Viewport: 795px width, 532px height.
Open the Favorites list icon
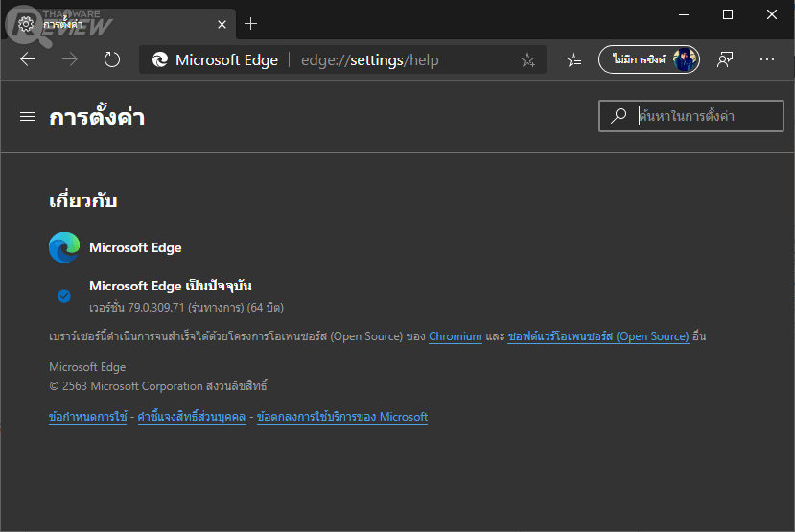pos(573,59)
